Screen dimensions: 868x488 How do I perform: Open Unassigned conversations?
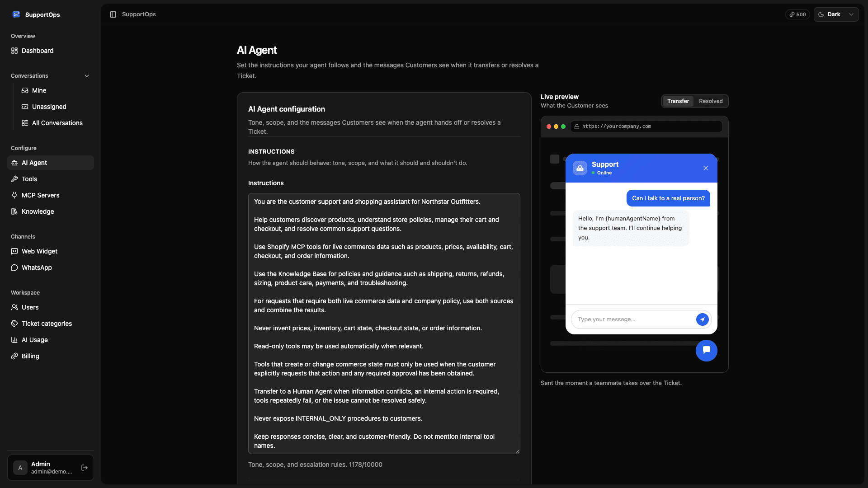click(56, 107)
